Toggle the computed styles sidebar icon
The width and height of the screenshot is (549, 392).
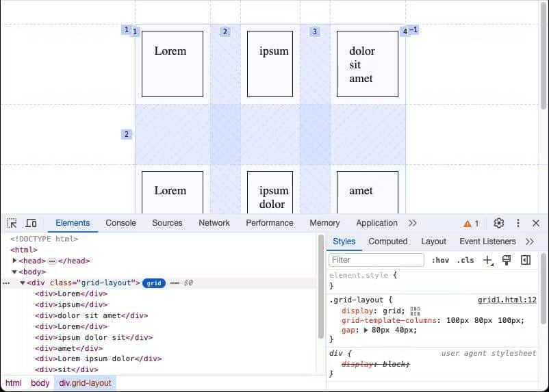click(526, 260)
